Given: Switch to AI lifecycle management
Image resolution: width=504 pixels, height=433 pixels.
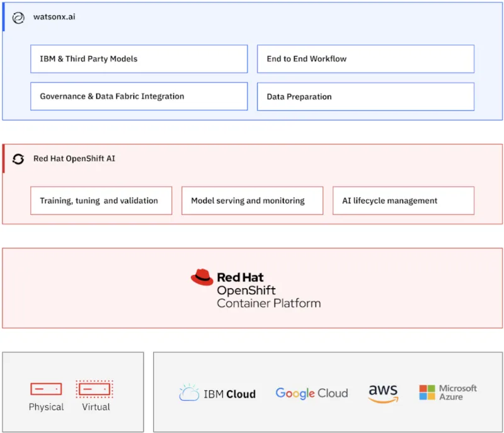Looking at the screenshot, I should click(403, 200).
